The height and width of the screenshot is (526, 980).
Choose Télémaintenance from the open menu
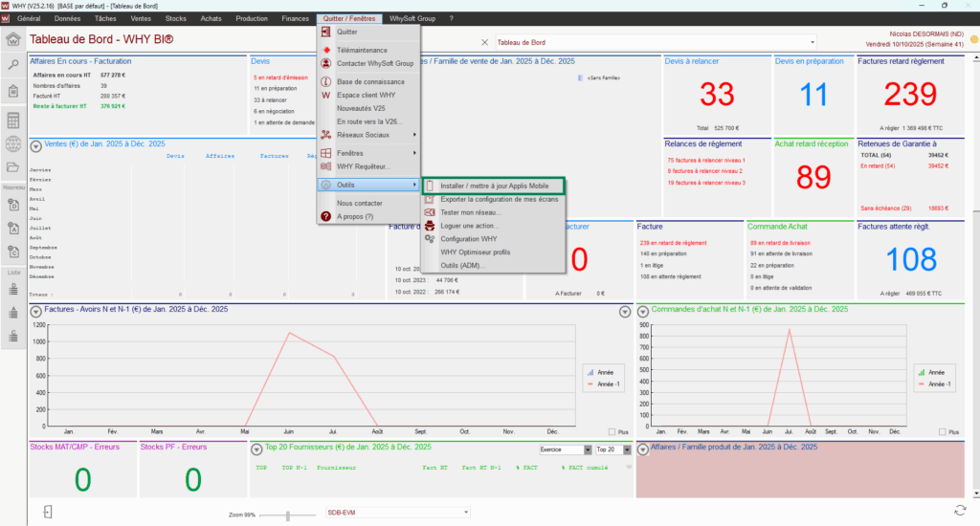pos(362,50)
